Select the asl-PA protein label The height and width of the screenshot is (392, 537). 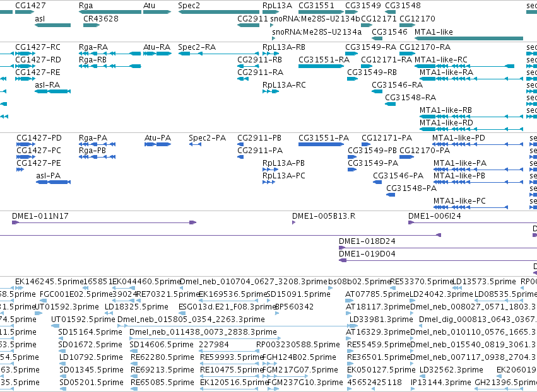49,176
